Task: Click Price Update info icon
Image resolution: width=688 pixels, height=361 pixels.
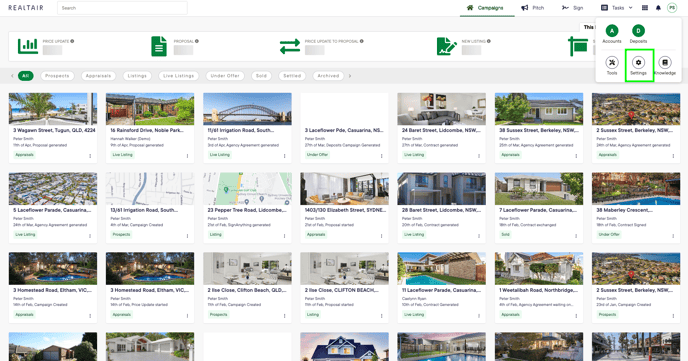Action: 72,41
